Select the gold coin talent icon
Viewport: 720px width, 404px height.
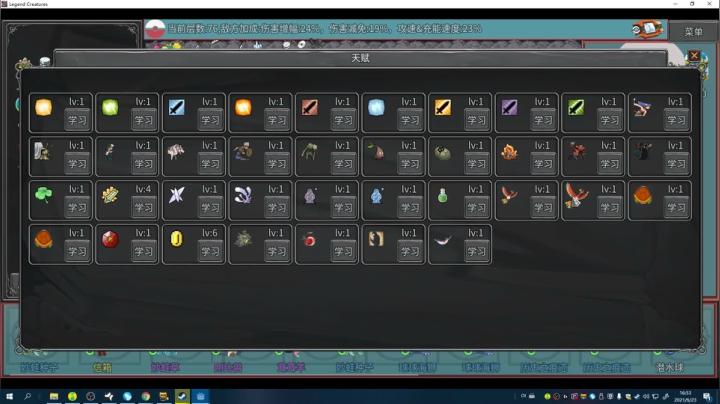176,239
